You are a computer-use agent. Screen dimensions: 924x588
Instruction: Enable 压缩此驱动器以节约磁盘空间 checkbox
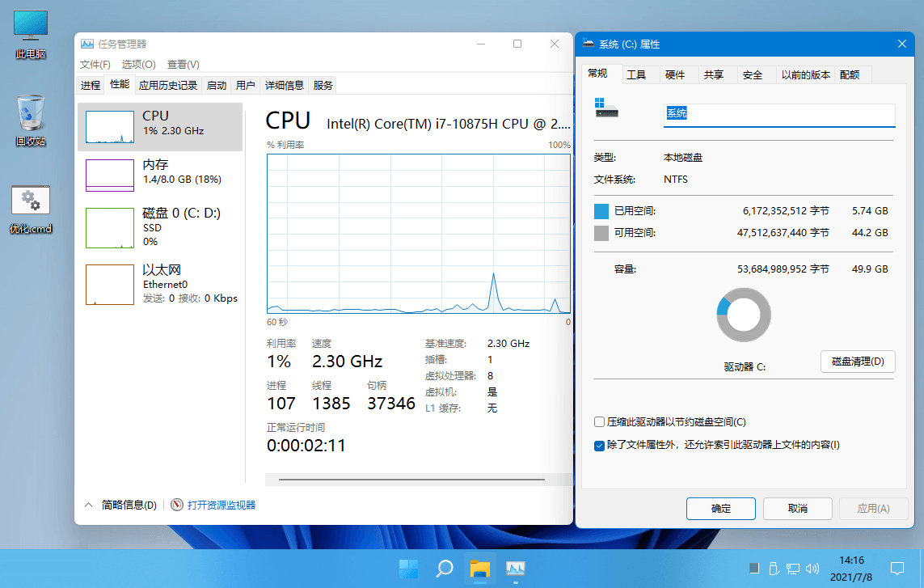(x=599, y=421)
